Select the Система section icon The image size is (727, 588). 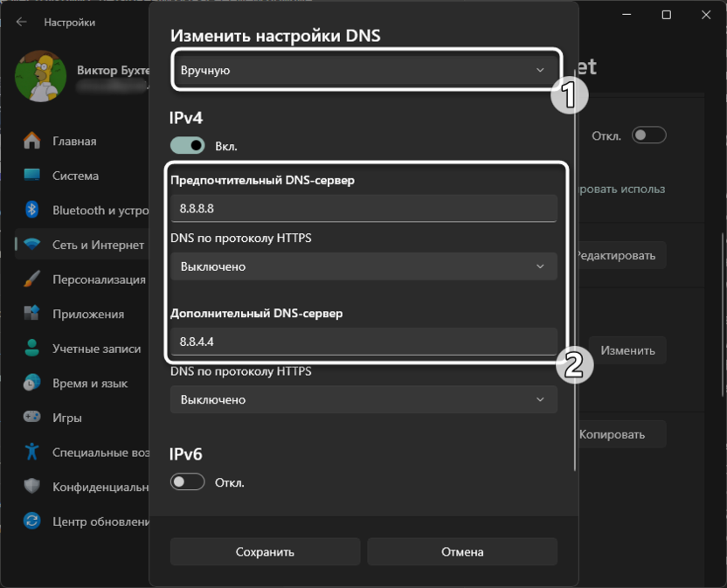[33, 175]
